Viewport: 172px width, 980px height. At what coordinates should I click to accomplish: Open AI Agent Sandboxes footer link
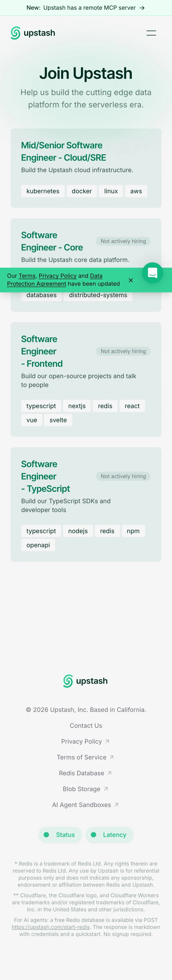point(82,805)
